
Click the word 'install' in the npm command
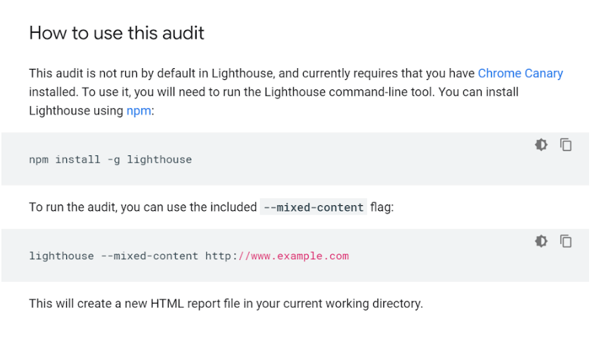tap(78, 160)
